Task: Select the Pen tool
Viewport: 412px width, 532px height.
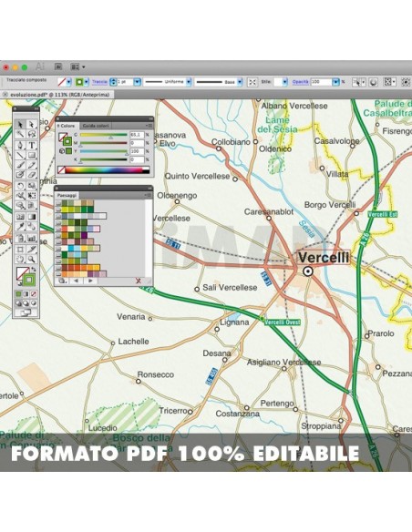Action: click(20, 145)
